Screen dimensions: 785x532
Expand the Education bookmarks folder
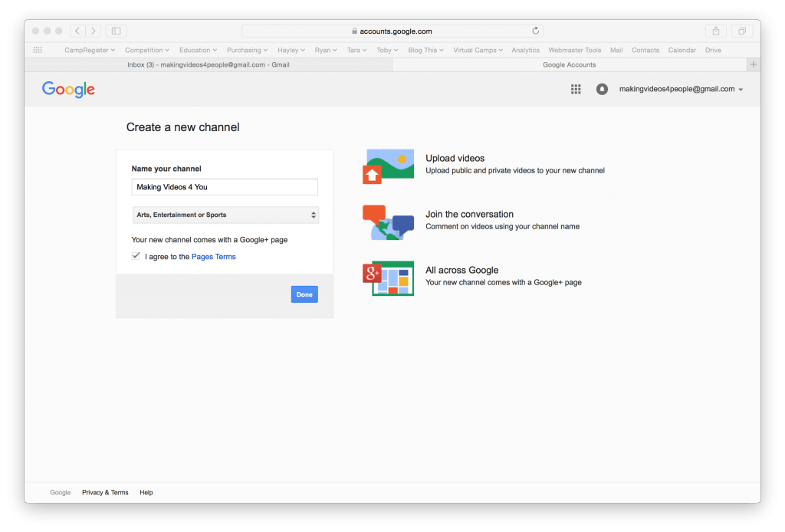[198, 50]
